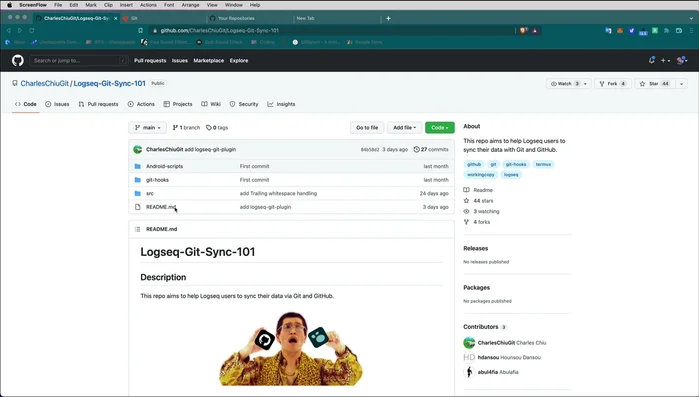
Task: Click CharlesChiuGit commit author avatar
Action: point(138,150)
